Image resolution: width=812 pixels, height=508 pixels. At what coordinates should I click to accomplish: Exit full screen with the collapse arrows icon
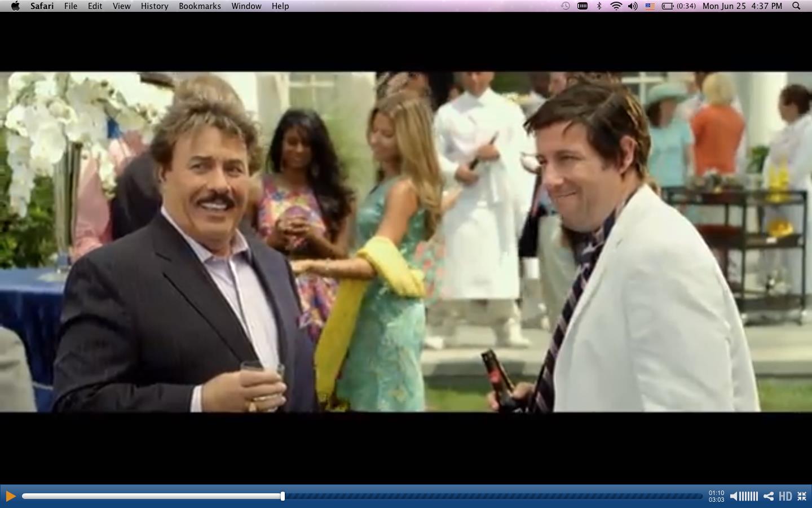coord(802,496)
